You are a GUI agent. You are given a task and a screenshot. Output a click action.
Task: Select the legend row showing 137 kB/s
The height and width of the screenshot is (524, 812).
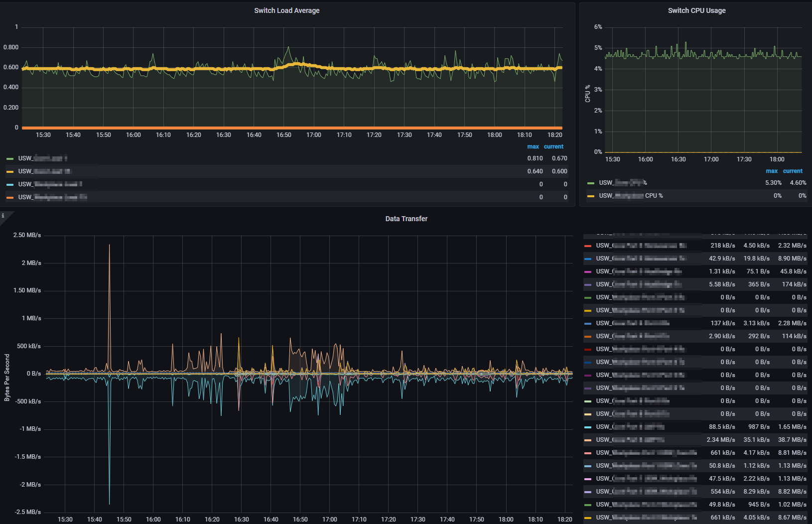pyautogui.click(x=632, y=323)
